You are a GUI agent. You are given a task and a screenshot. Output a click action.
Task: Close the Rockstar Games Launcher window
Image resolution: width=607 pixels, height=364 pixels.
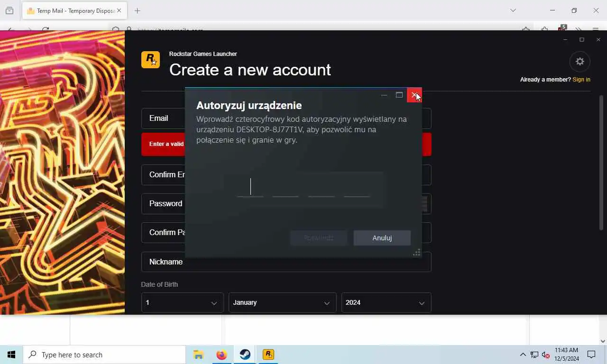point(598,40)
